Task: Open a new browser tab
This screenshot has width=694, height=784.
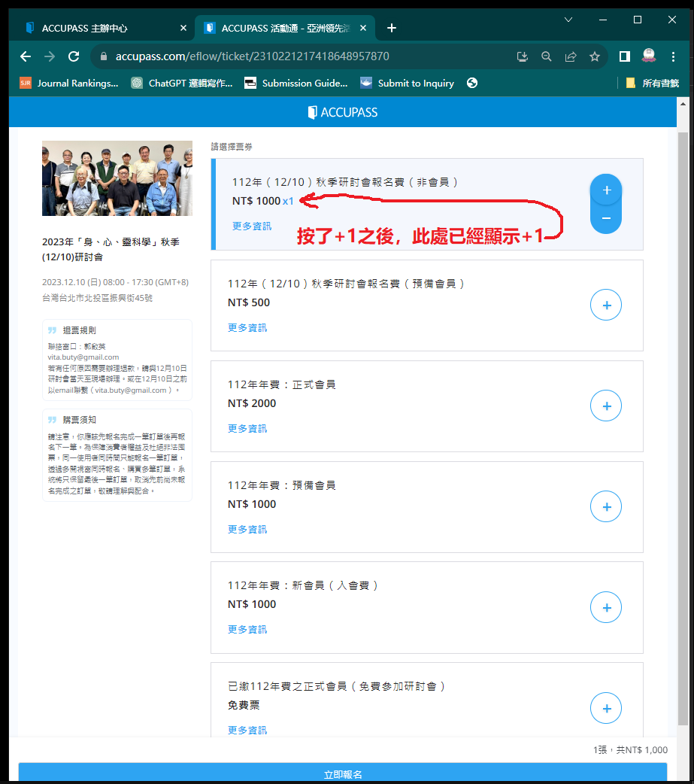Action: pyautogui.click(x=391, y=28)
